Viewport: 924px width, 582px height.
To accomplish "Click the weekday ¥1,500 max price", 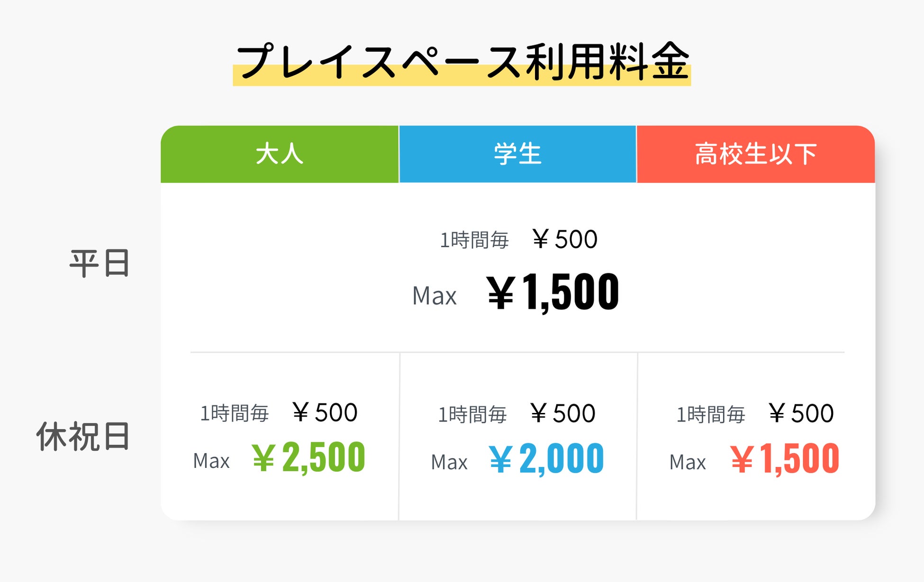I will [553, 293].
